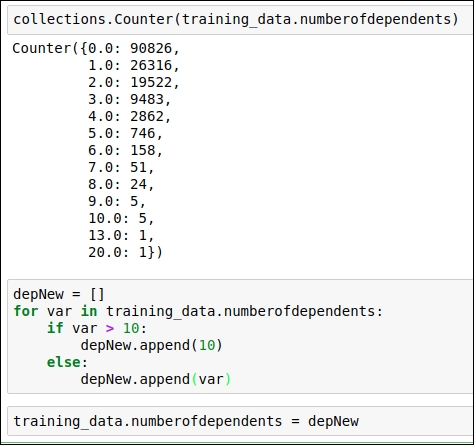474x445 pixels.
Task: Click the output line 20.0: 1
Action: (125, 252)
